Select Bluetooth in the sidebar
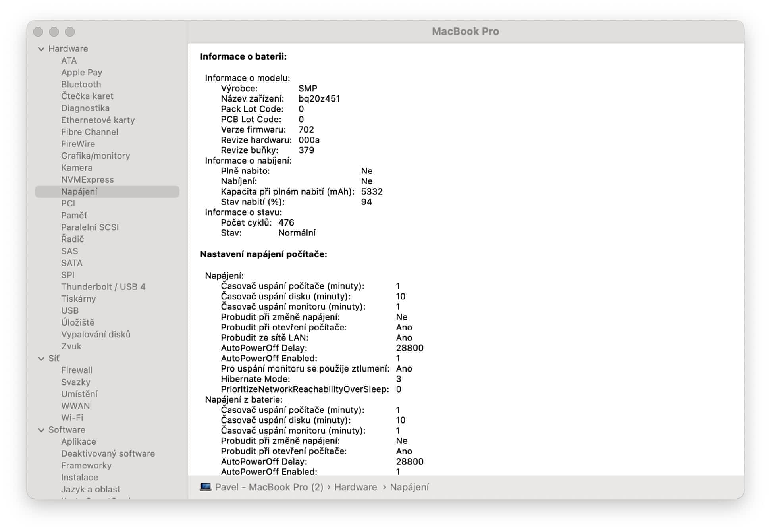Image resolution: width=771 pixels, height=532 pixels. tap(81, 84)
